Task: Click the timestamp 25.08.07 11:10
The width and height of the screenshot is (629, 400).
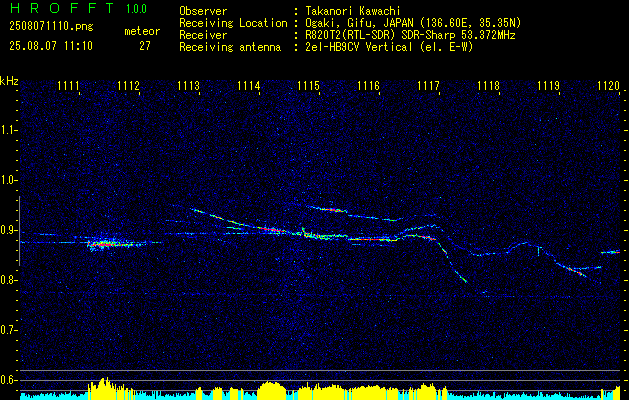Action: click(51, 46)
